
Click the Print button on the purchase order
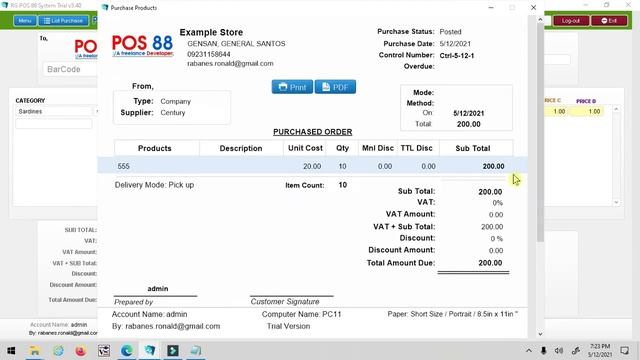292,87
